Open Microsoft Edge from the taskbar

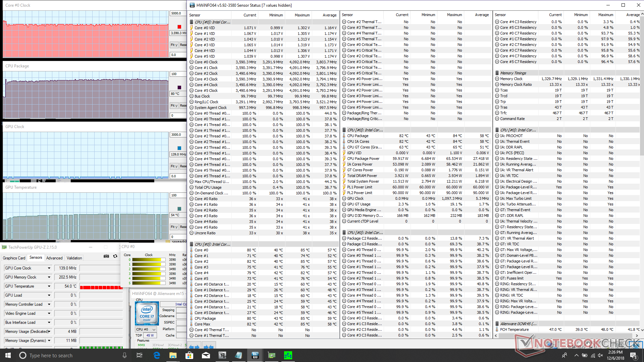pos(157,355)
